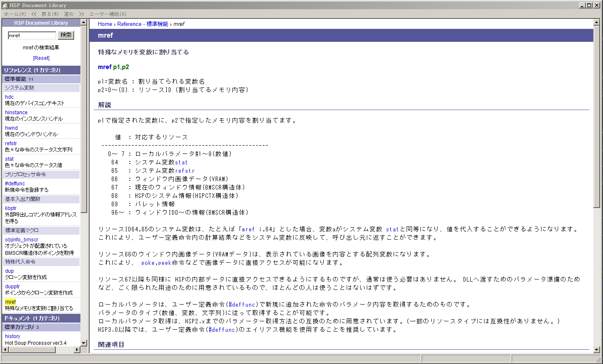Minimize the HSP Document Library window

pos(582,5)
